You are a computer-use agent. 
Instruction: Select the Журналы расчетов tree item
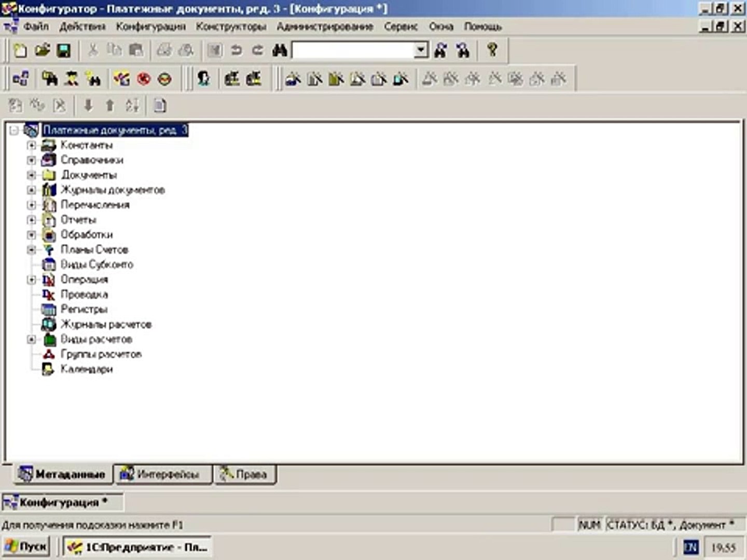pos(106,325)
